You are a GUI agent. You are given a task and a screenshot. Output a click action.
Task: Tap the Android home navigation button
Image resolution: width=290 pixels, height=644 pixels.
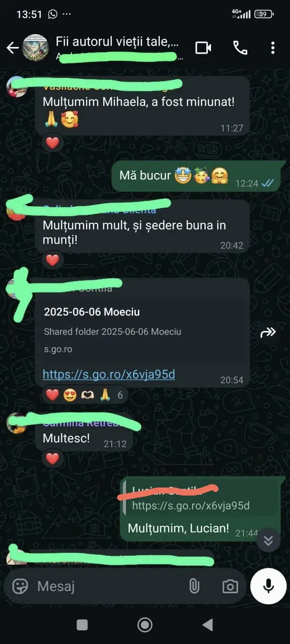(x=145, y=625)
